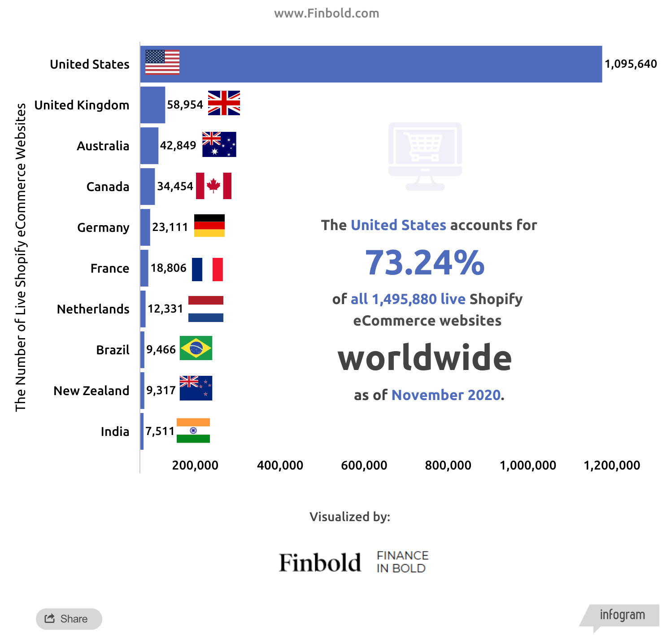Click the 73.24% headline figure
The width and height of the screenshot is (671, 644).
[425, 263]
